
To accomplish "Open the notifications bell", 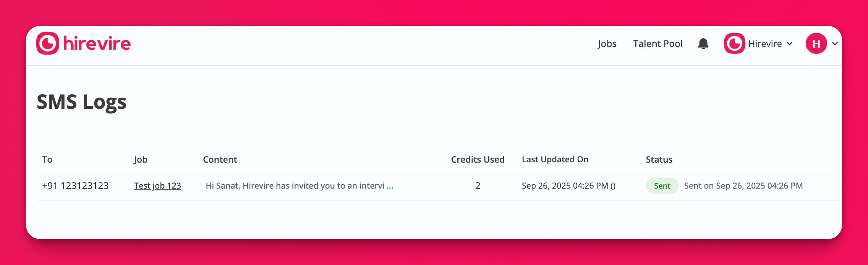I will pos(703,44).
